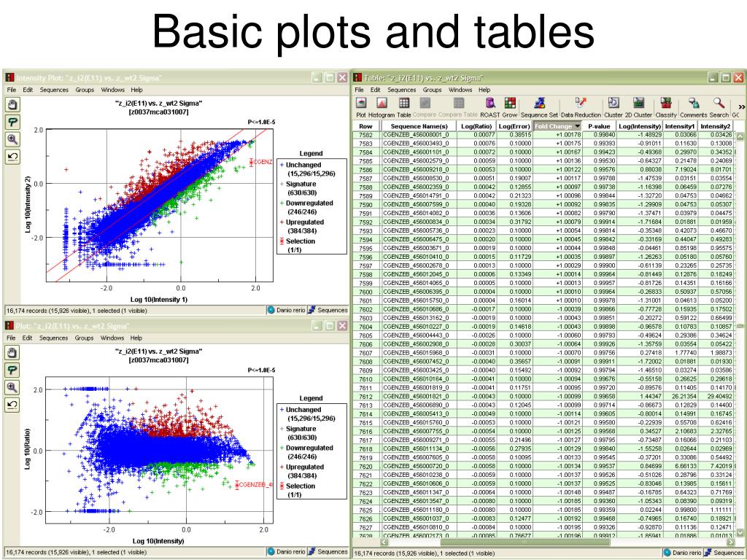The width and height of the screenshot is (747, 560).
Task: Click Intensity1 value 7.19024
Action: tap(684, 169)
